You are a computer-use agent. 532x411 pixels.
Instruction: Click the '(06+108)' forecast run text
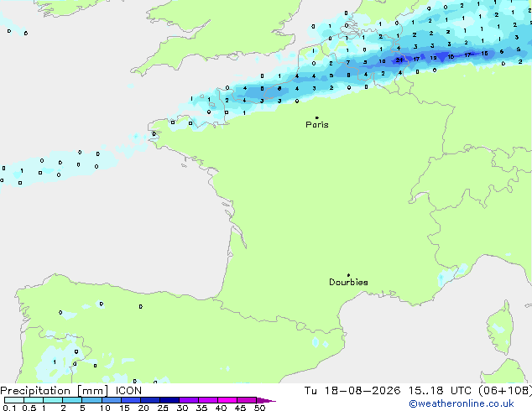point(505,391)
